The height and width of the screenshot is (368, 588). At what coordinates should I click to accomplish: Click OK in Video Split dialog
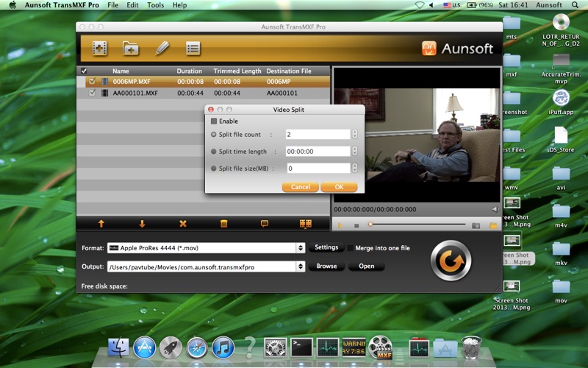[339, 187]
